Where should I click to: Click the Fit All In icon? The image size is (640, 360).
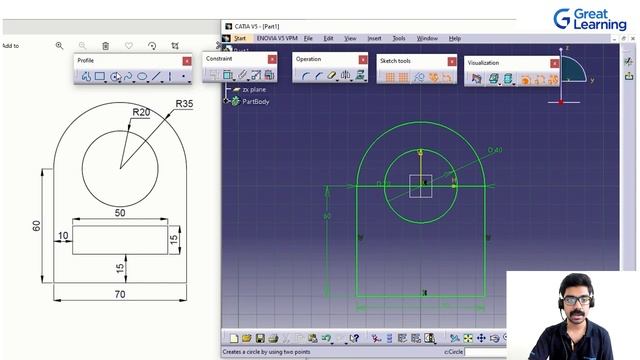tap(468, 338)
